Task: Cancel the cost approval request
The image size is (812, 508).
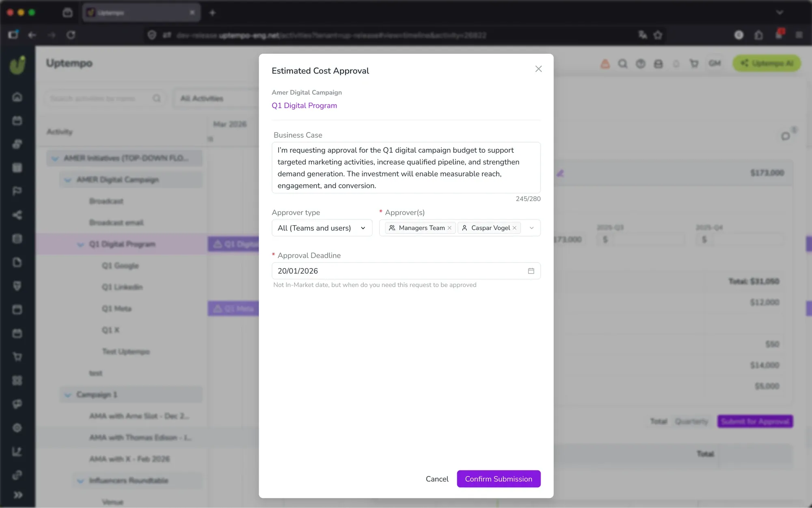Action: click(437, 479)
